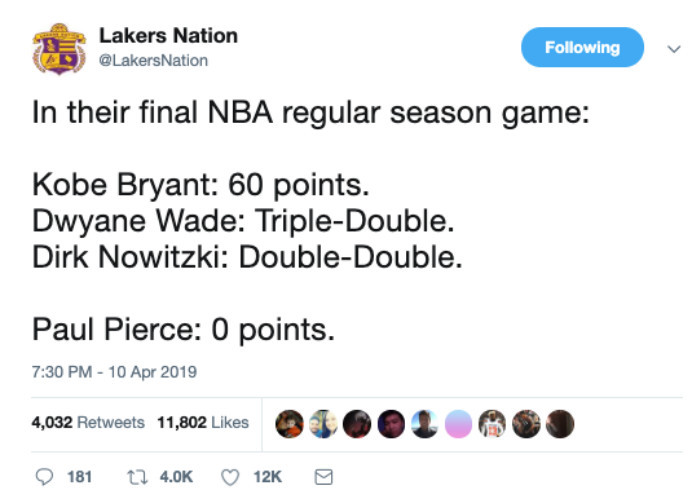The width and height of the screenshot is (692, 490).
Task: Click the second liker avatar in the row
Action: [x=322, y=423]
